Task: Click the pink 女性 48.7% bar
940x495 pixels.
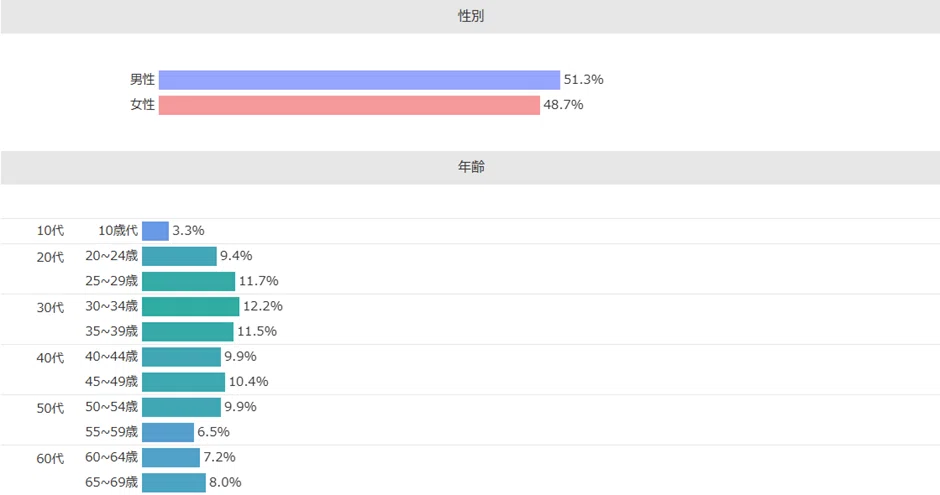Action: pos(349,105)
